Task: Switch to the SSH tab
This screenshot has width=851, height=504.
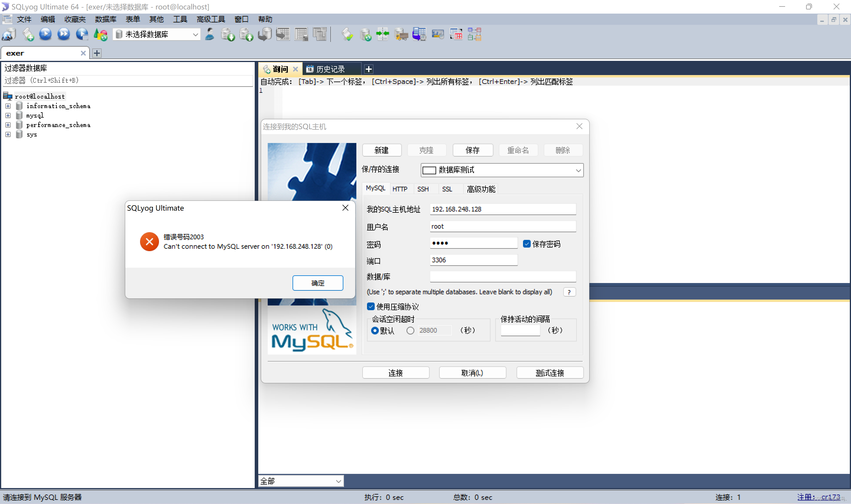Action: pos(423,189)
